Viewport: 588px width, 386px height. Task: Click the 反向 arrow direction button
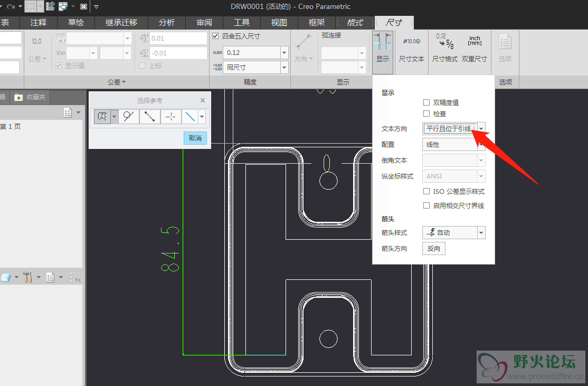tap(434, 248)
